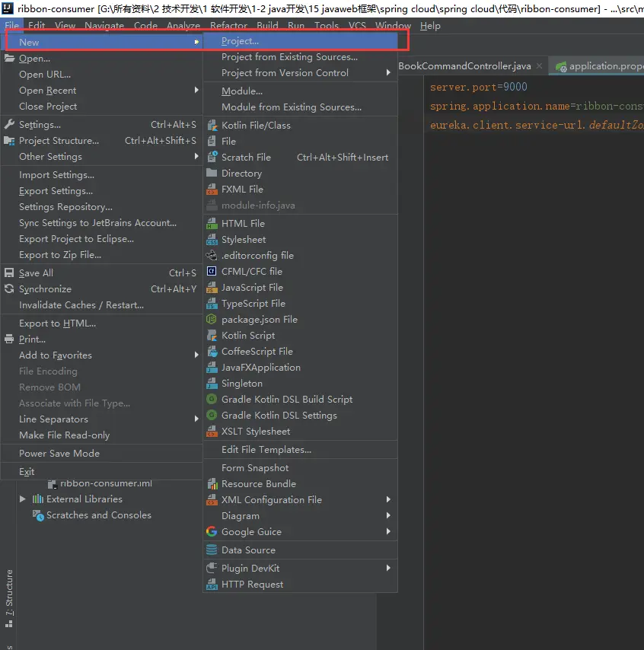Click the Save All disk icon
Viewport: 644px width, 650px height.
pyautogui.click(x=9, y=272)
